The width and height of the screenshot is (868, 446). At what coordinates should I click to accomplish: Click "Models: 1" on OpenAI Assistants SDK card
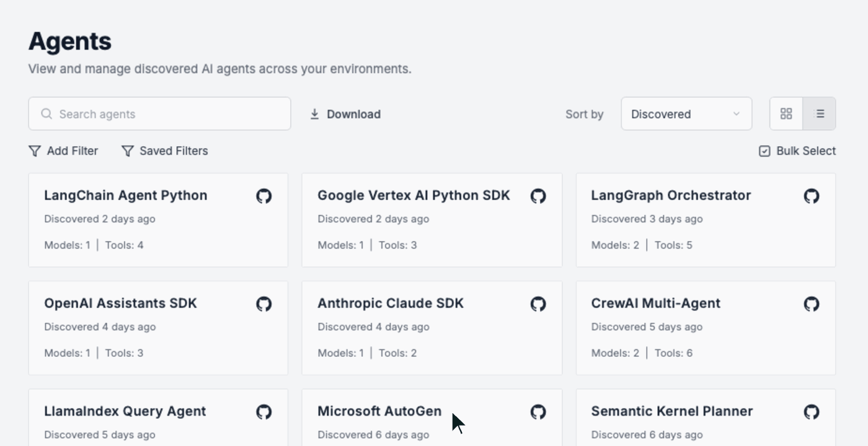point(67,353)
